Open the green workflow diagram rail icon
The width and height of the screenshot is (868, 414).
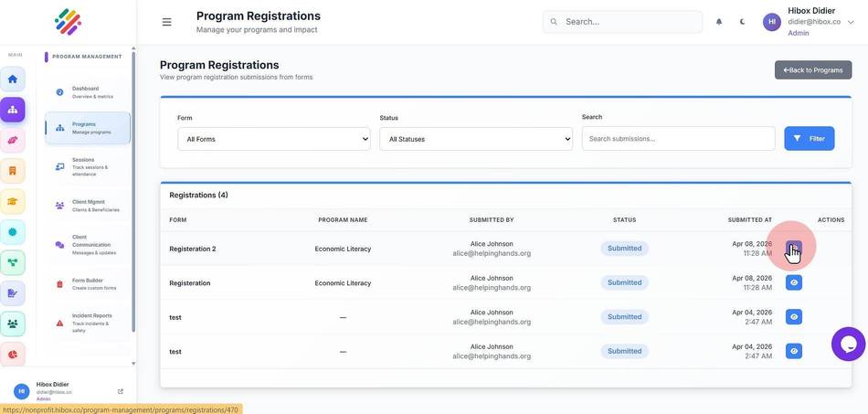(x=12, y=262)
